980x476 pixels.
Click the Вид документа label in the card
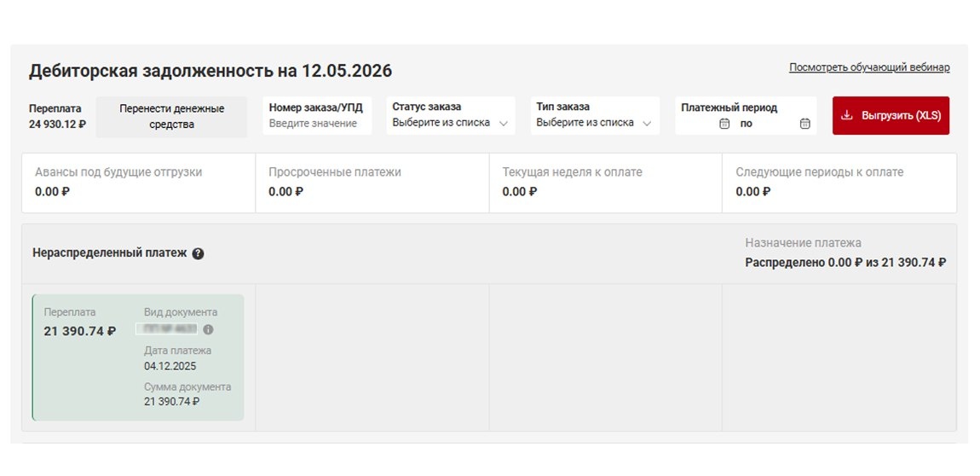[x=181, y=312]
